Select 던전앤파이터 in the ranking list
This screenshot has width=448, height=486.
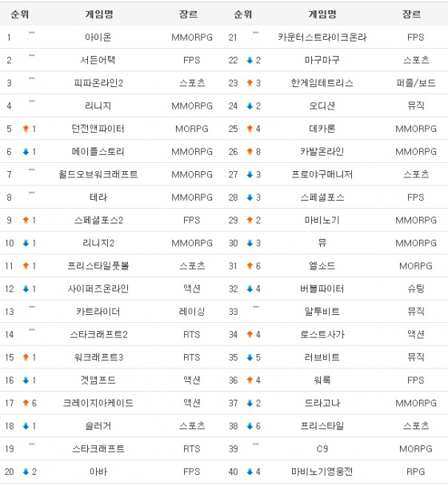pos(98,129)
